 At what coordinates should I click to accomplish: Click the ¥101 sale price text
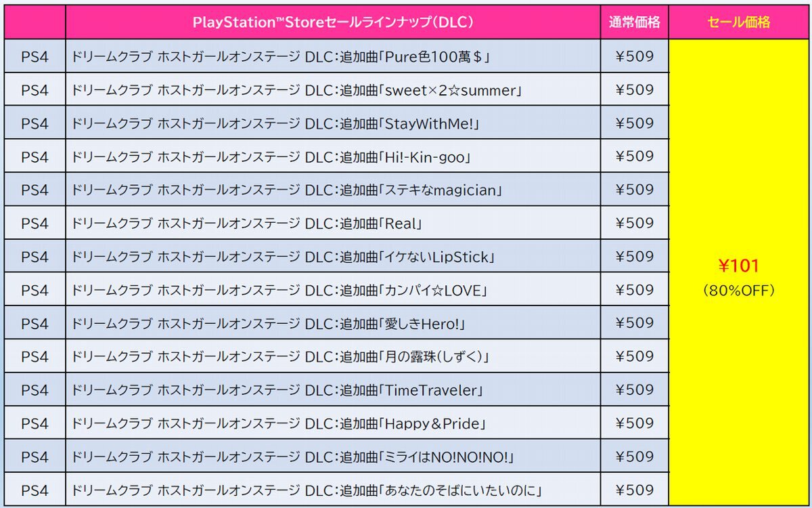(x=739, y=266)
